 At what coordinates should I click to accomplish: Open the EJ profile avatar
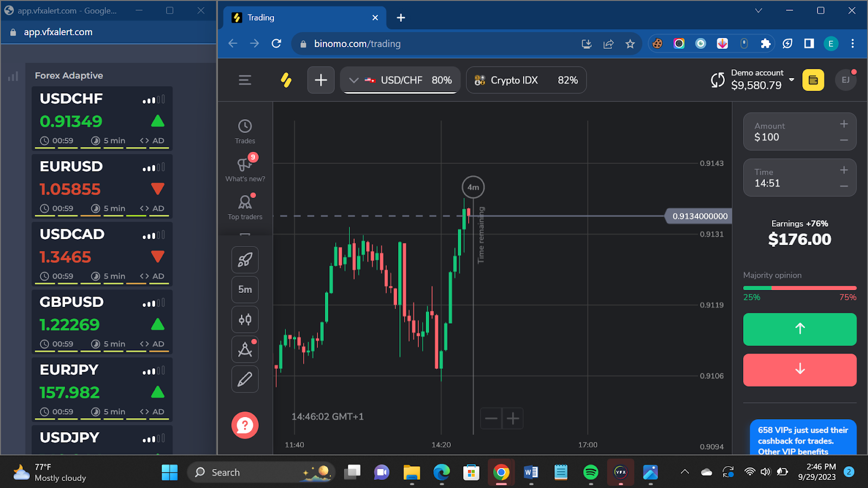pyautogui.click(x=845, y=80)
